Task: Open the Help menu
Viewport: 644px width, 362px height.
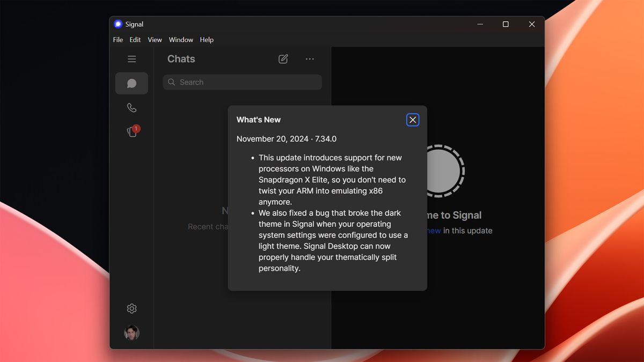Action: (207, 40)
